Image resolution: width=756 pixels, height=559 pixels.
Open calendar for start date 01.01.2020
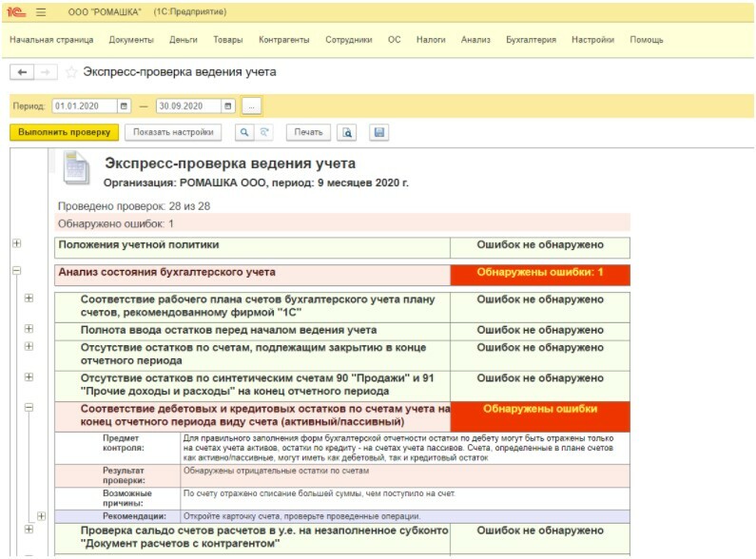pos(124,106)
